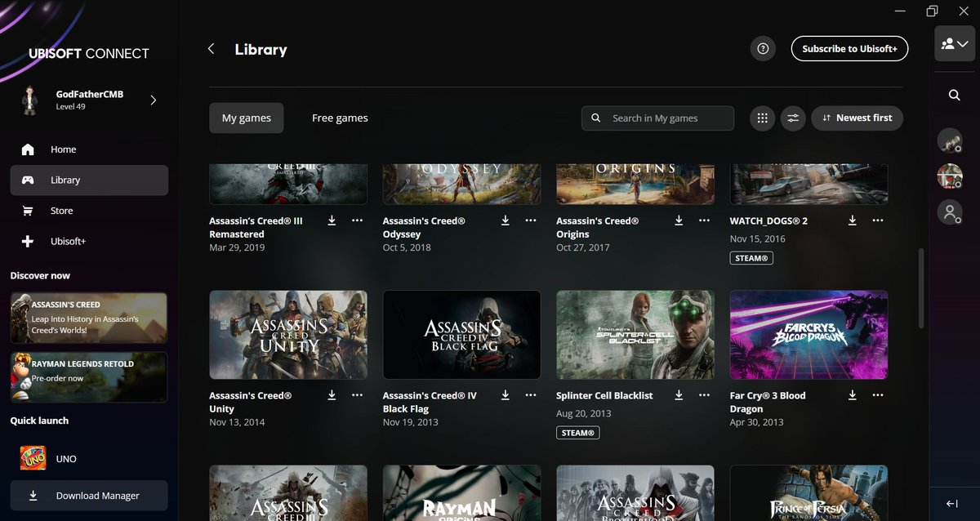Open the Rayman Origins cover
This screenshot has width=980, height=521.
coord(461,493)
